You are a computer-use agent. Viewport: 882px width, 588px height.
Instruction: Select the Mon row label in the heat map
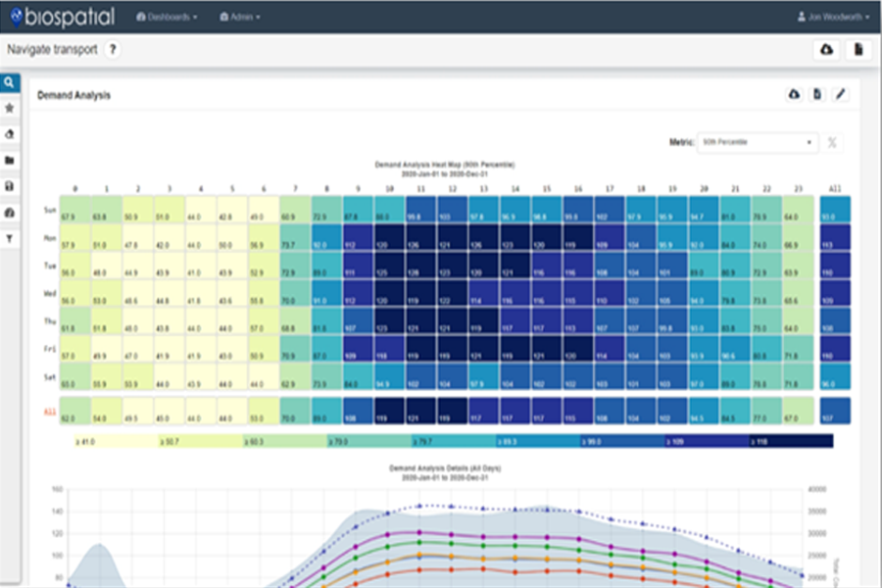50,238
